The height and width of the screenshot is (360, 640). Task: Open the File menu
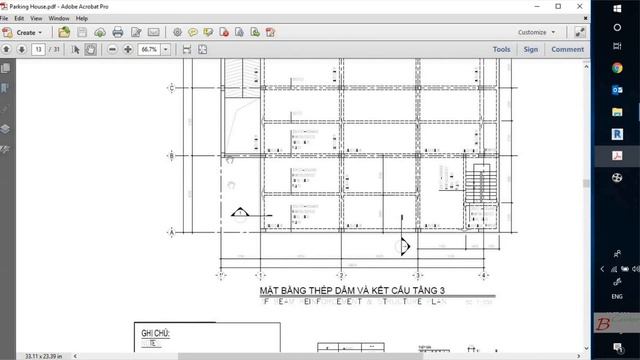(4, 18)
